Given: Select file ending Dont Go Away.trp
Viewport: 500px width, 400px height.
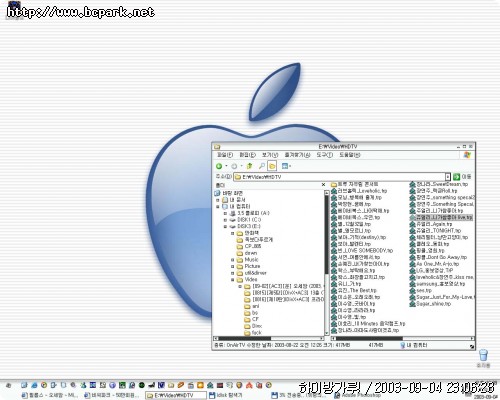Looking at the screenshot, I should tap(438, 257).
